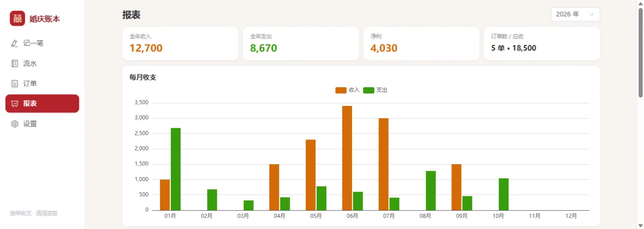Click the 净利 4,030 card

point(421,43)
